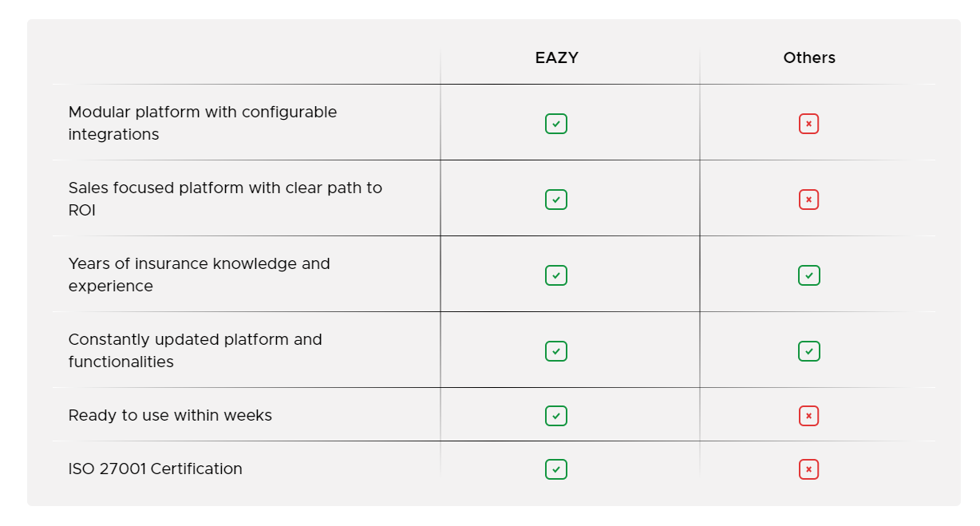Click EAZY checkmark for Constantly updated platform
The width and height of the screenshot is (980, 526).
point(556,351)
